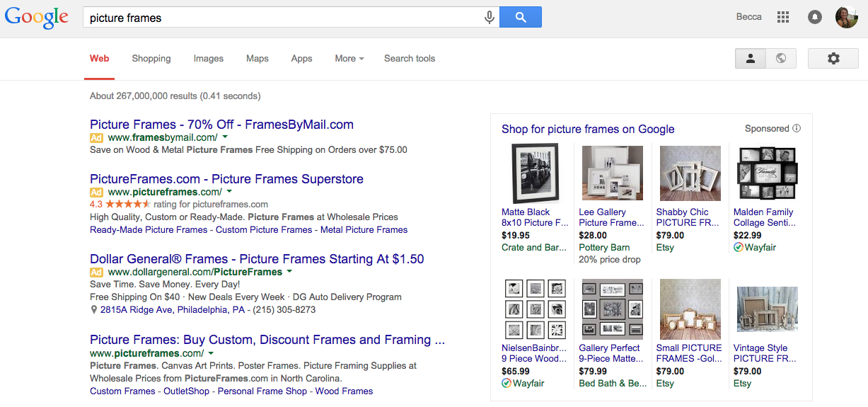Expand dropdown arrow next to www.framesbymail.com
This screenshot has height=407, width=868.
coord(225,137)
